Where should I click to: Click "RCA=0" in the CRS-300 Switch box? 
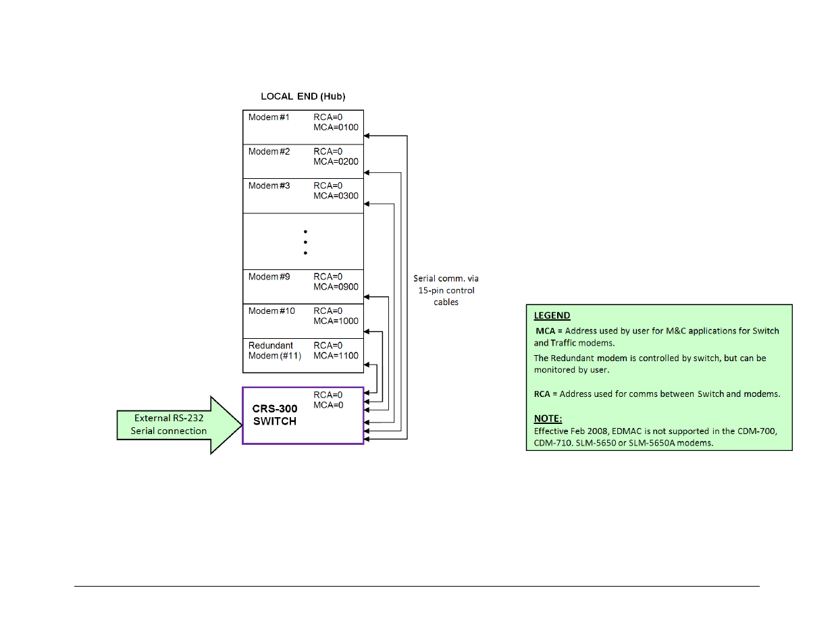click(x=328, y=395)
